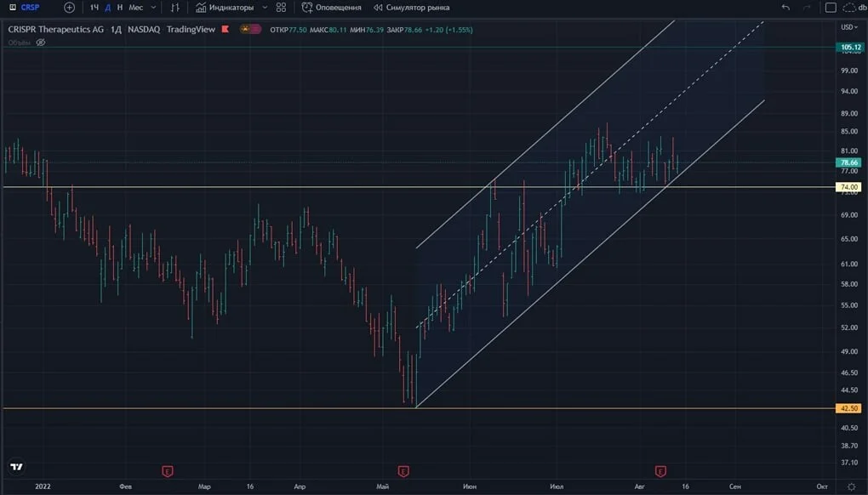Open the earnings marker near Май
This screenshot has width=868, height=495.
(403, 471)
